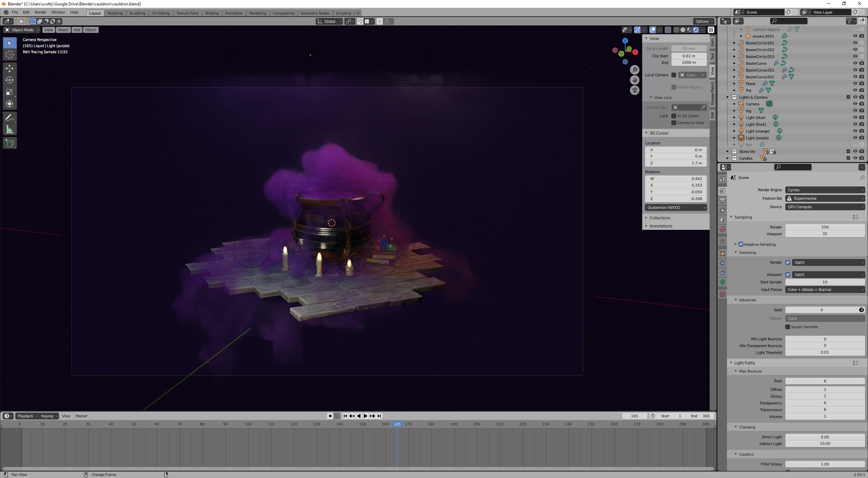Hide Camera object in viewport
868x478 pixels.
tap(855, 104)
